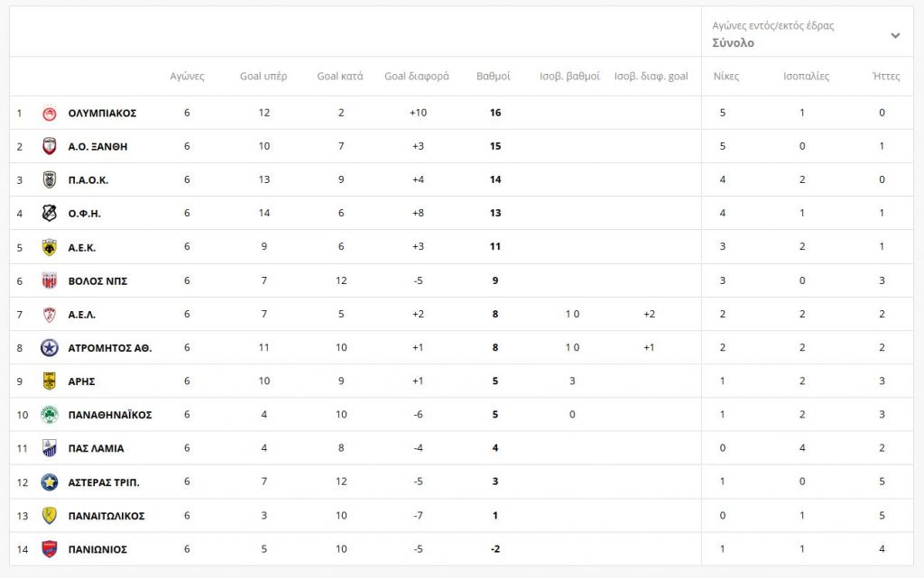Click the Άρης team crest icon

[x=50, y=381]
